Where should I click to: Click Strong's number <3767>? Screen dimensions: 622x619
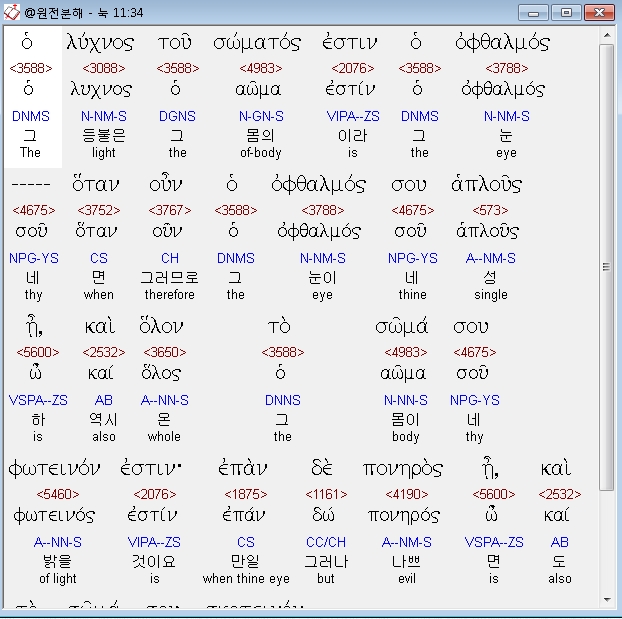[x=170, y=210]
